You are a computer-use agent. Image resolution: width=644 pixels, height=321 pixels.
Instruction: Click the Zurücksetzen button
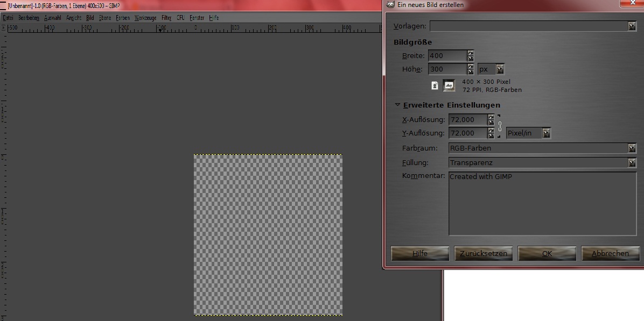[484, 253]
